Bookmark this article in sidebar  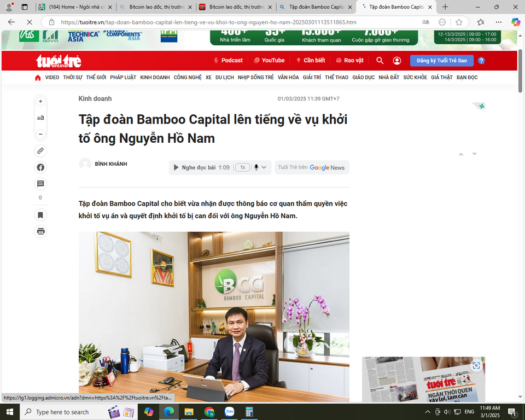point(40,215)
